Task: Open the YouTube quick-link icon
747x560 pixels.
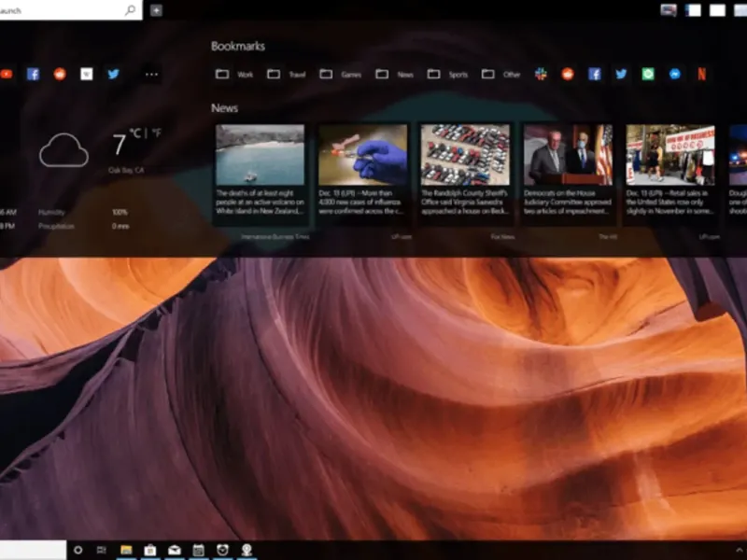Action: tap(6, 74)
